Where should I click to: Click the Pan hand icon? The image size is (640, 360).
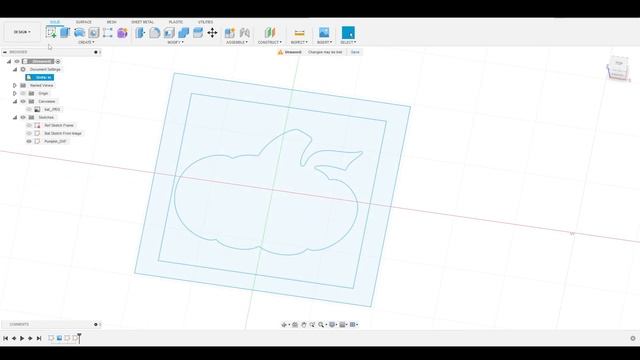304,324
